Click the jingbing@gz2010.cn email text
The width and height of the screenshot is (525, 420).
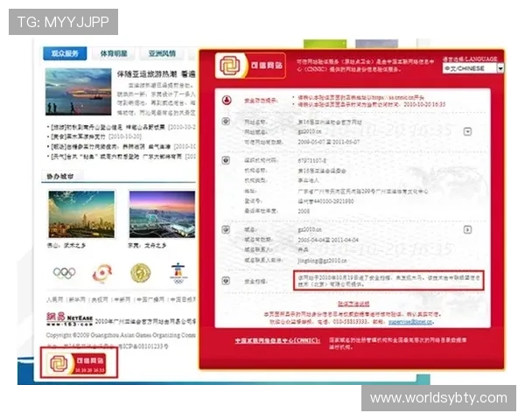click(322, 260)
